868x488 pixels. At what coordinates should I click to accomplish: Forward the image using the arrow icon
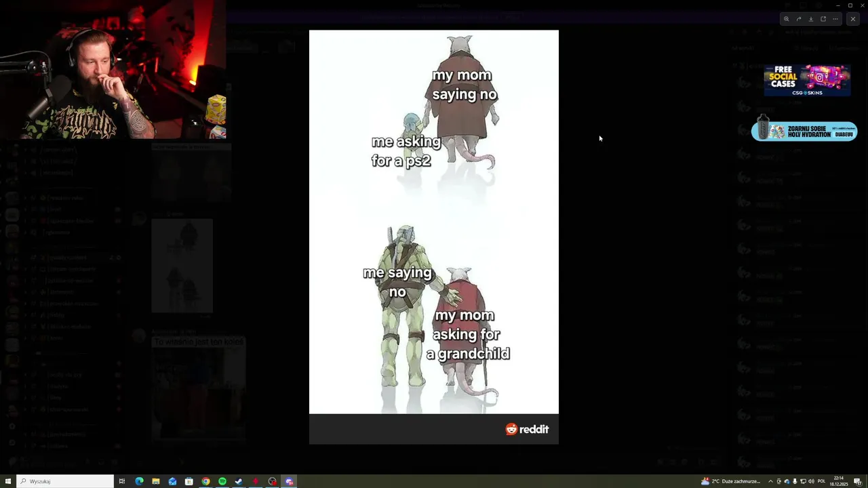(x=799, y=19)
